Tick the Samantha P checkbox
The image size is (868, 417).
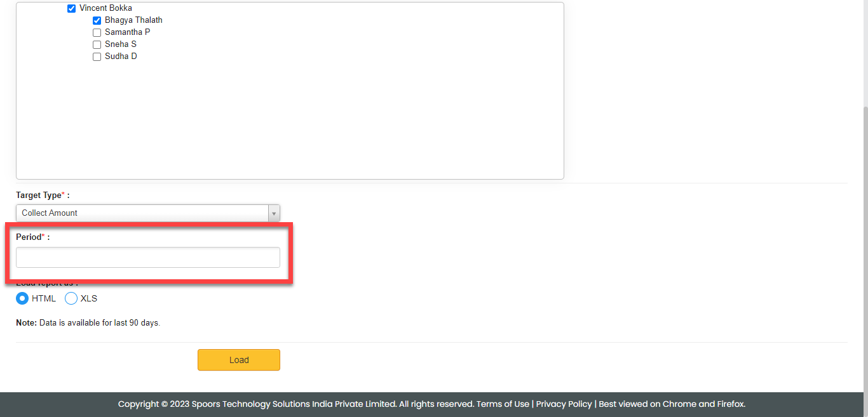pos(97,32)
